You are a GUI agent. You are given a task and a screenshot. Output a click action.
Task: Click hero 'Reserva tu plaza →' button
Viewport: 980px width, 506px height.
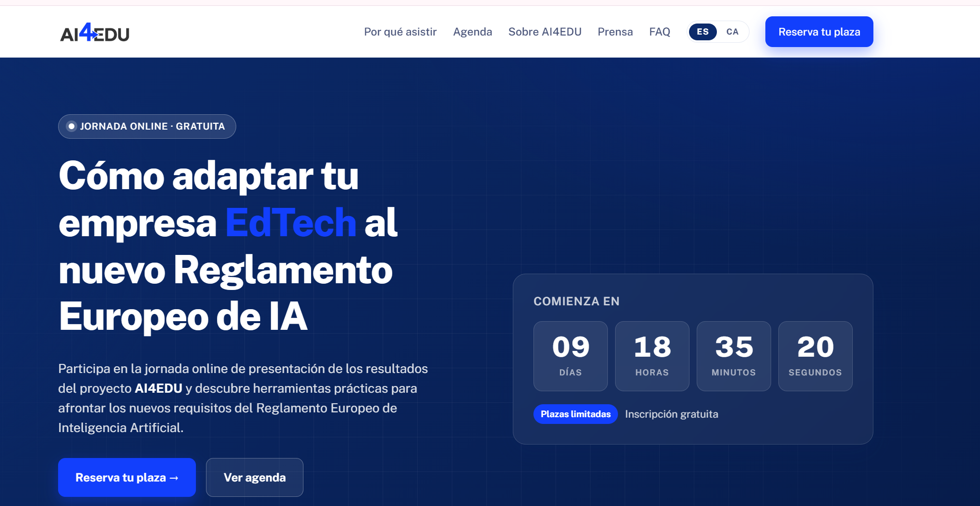click(x=127, y=477)
